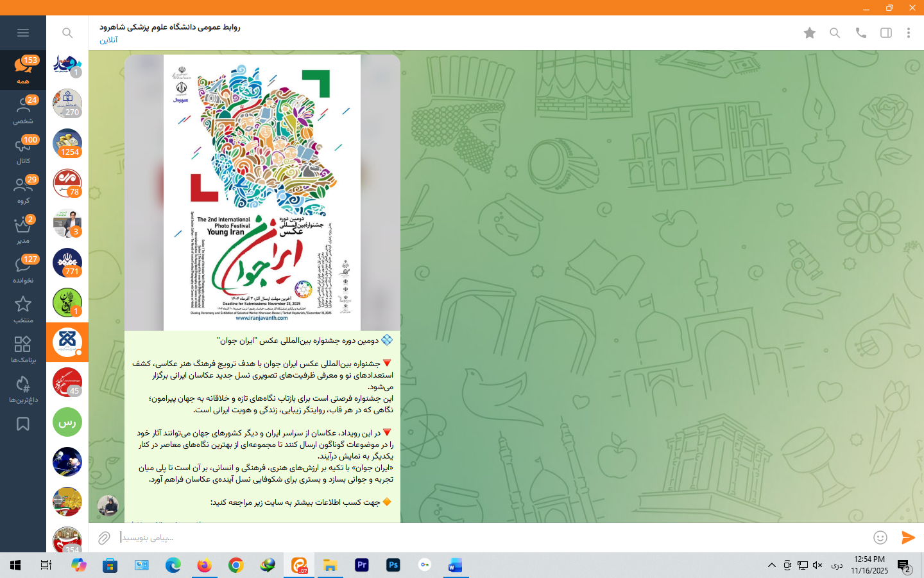Image resolution: width=924 pixels, height=578 pixels.
Task: Expand hidden system tray icons chevron
Action: pos(771,565)
